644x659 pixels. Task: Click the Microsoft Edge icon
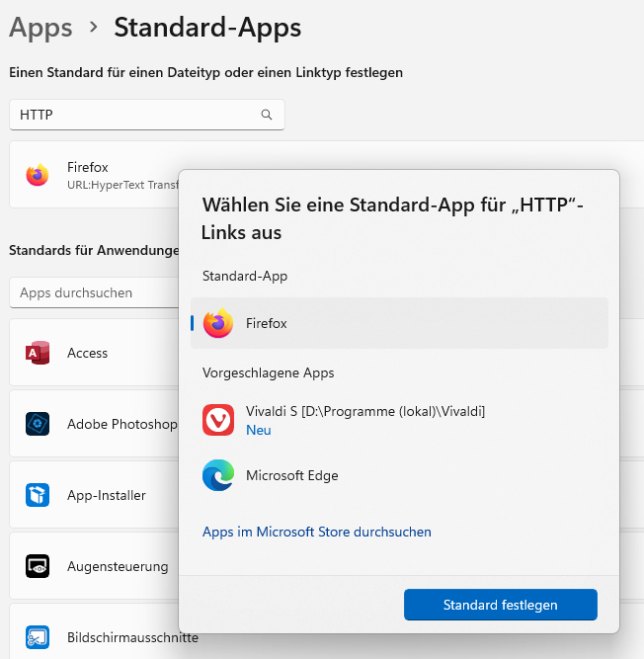click(218, 475)
